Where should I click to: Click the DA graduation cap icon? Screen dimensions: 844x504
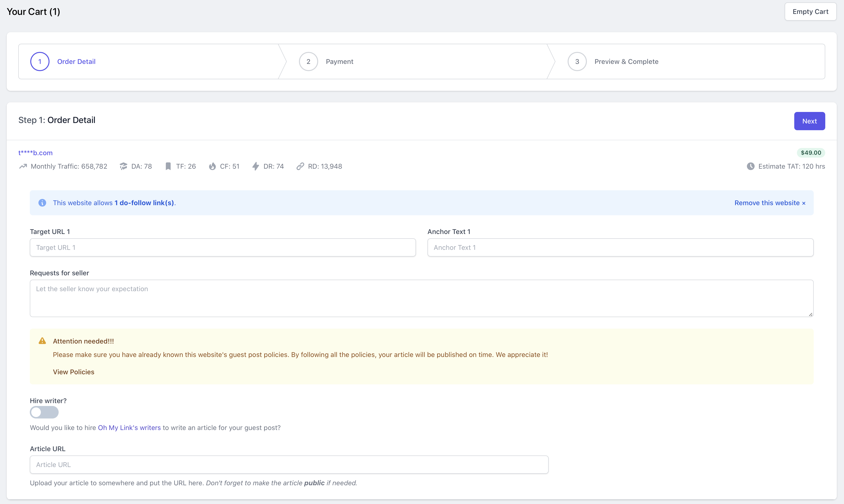[123, 166]
